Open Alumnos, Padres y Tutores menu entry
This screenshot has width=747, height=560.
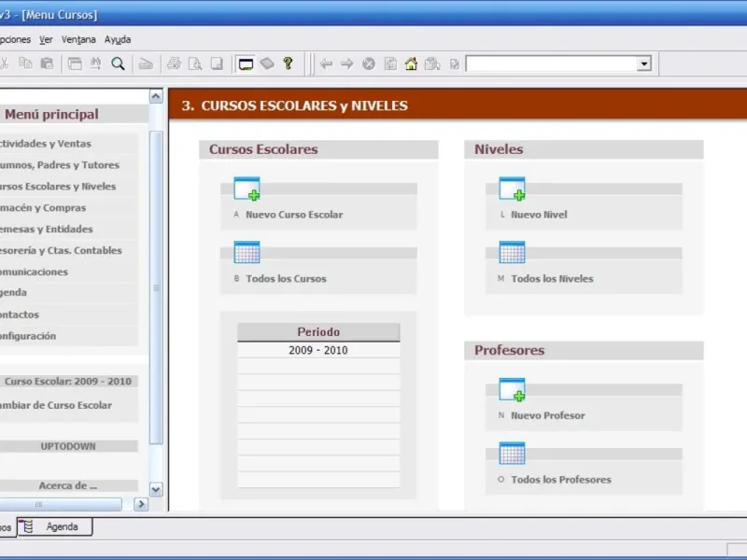pos(60,165)
